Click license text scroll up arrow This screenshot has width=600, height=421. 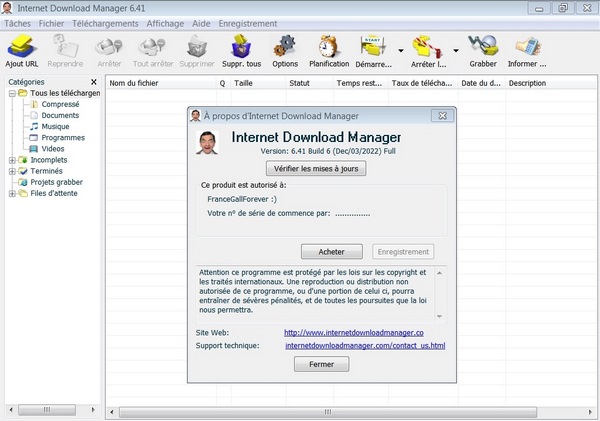[439, 273]
